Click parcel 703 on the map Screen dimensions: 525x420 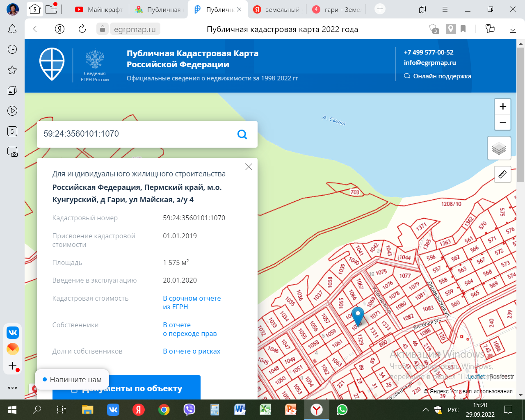355,192
